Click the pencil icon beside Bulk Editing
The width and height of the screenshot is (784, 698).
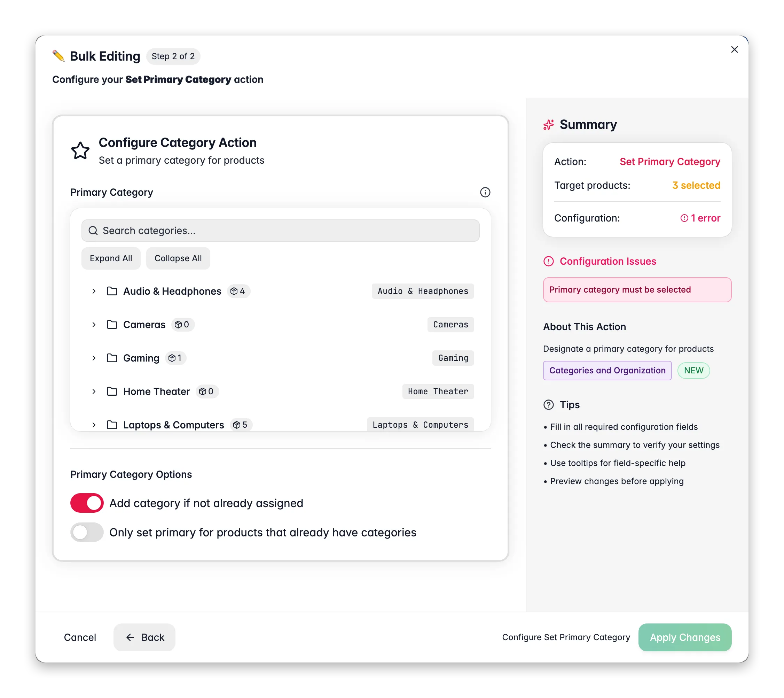coord(58,56)
